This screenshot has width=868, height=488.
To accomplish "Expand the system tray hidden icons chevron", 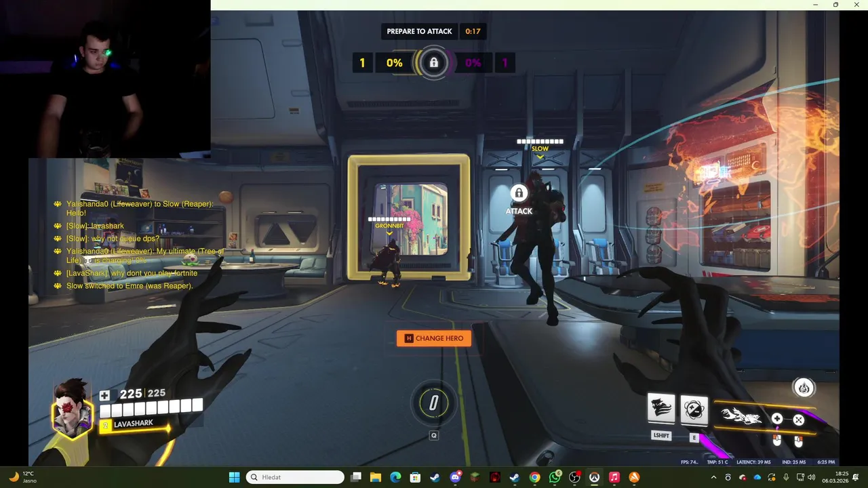I will (x=713, y=477).
